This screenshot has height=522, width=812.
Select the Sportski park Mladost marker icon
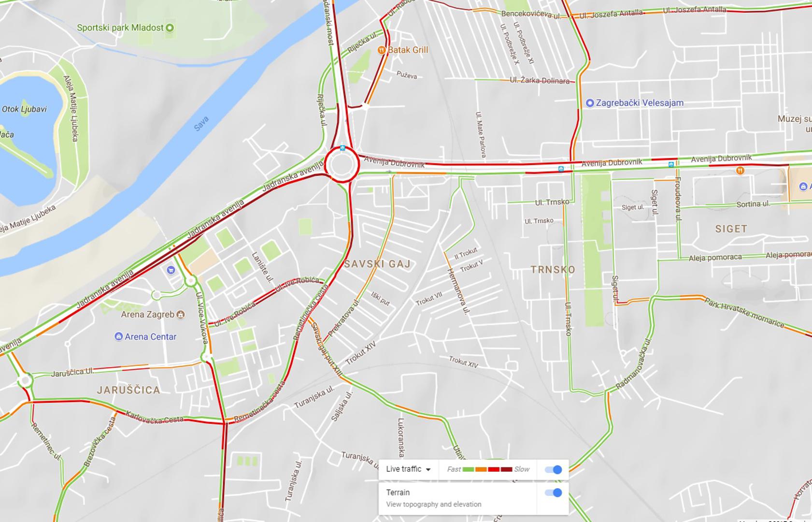click(170, 28)
